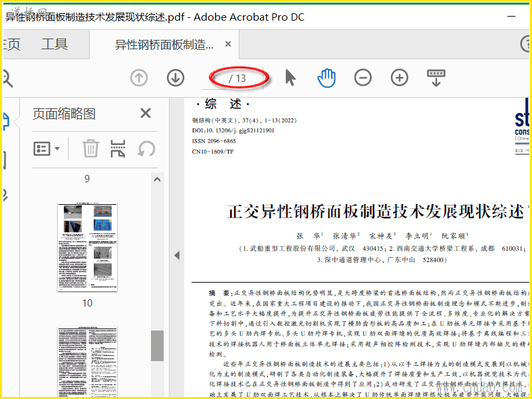Close the document tab

228,44
